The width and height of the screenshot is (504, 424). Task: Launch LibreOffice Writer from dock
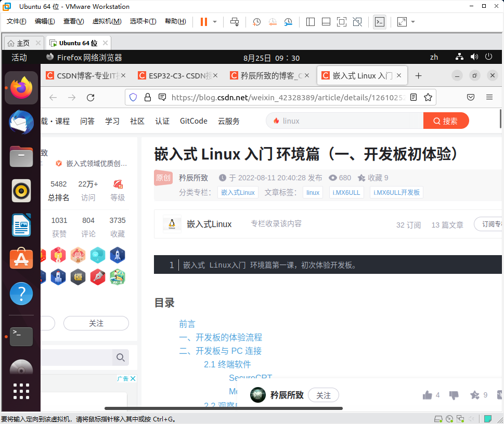(21, 225)
